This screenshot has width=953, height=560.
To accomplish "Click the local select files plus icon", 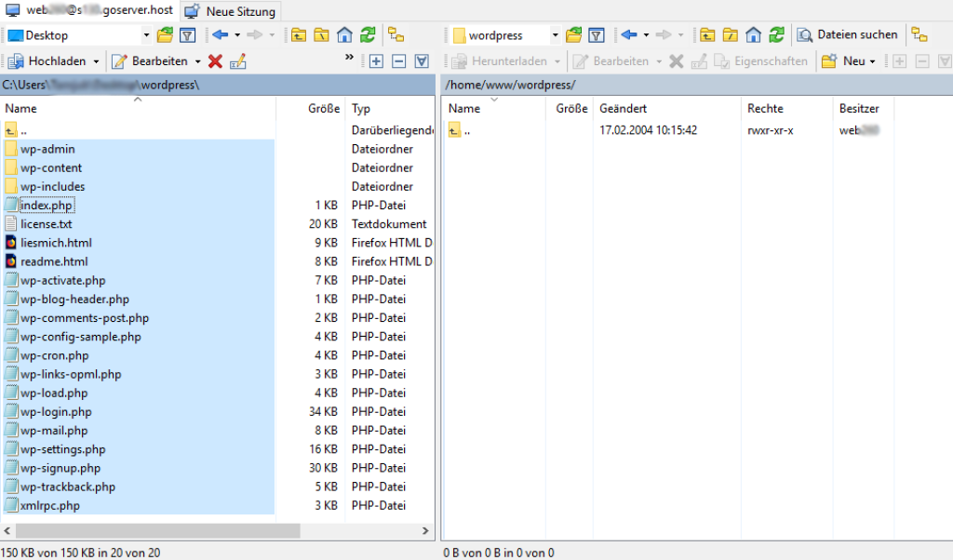I will 376,61.
